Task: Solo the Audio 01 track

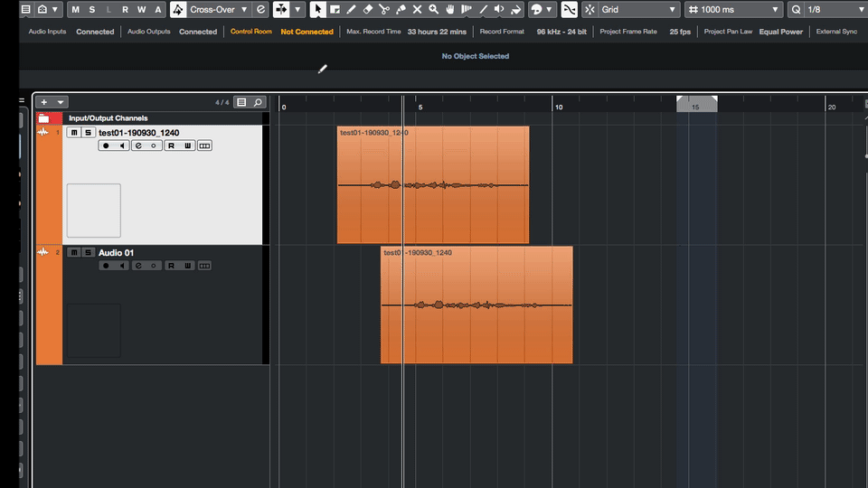Action: click(x=88, y=253)
